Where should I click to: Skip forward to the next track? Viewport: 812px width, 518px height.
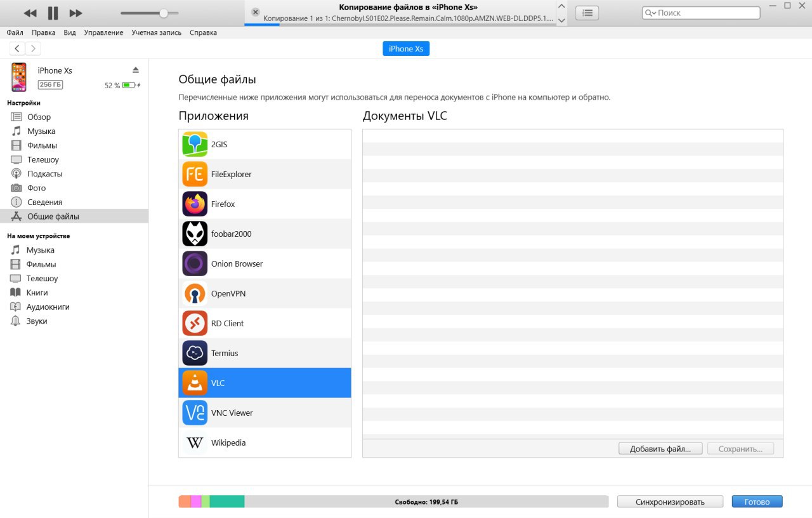[75, 13]
